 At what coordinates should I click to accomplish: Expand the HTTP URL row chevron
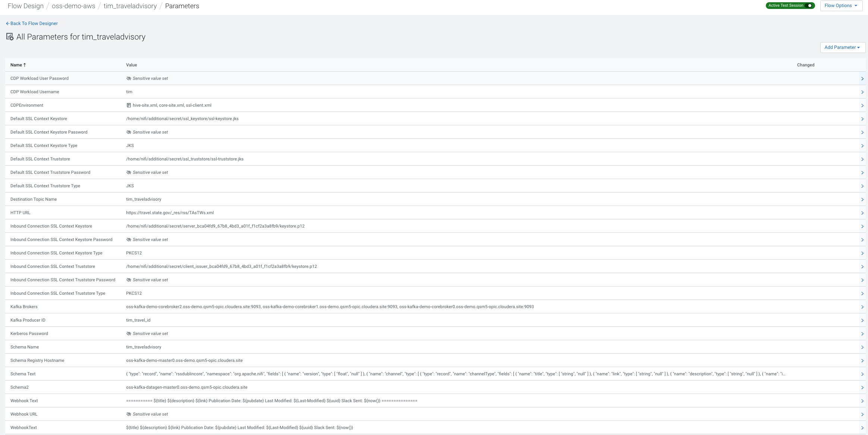(862, 213)
